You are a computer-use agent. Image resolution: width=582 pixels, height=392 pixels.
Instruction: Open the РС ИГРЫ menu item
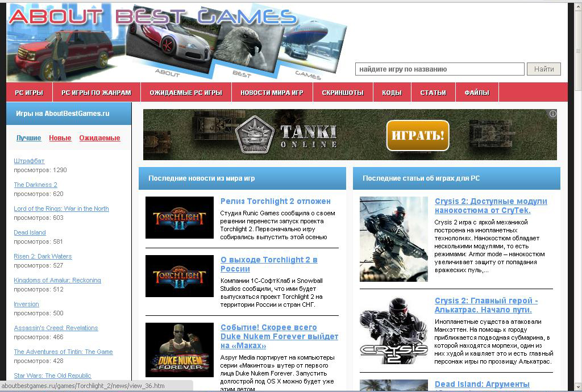pos(29,93)
